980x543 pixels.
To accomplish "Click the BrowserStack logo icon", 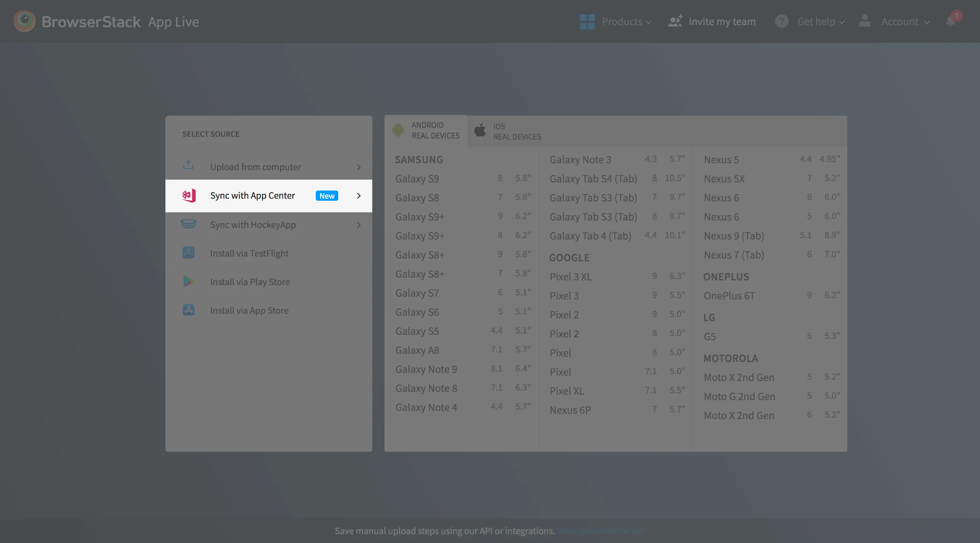I will pos(24,21).
